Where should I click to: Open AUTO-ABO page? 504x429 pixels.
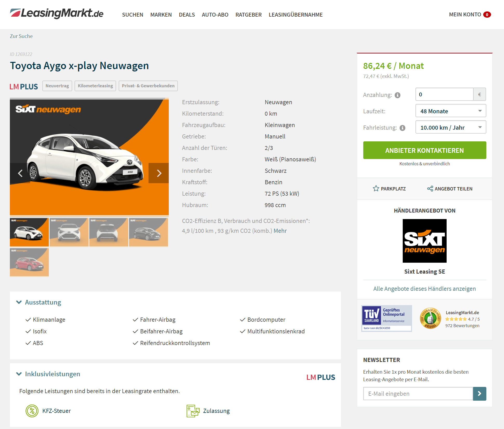tap(215, 15)
